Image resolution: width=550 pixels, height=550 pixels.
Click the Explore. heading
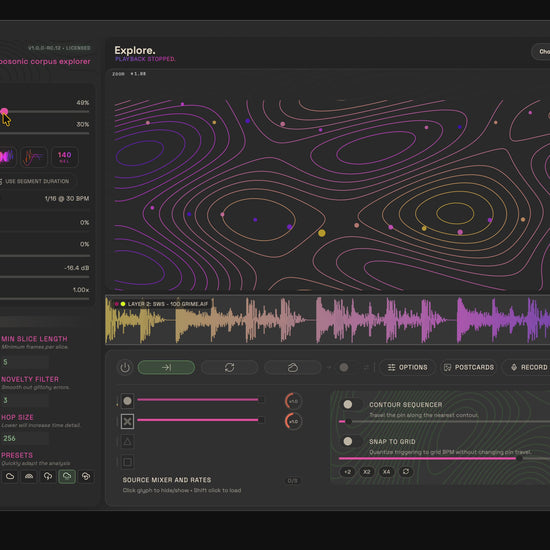tap(135, 50)
